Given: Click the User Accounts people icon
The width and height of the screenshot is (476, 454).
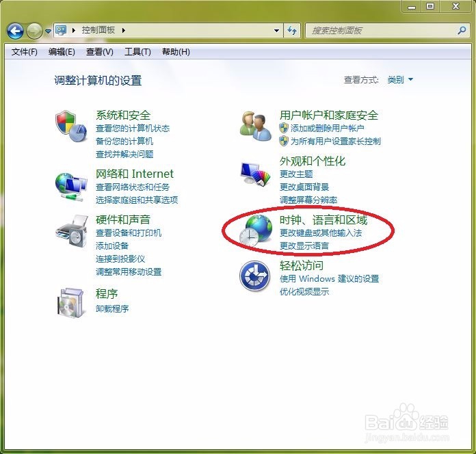Looking at the screenshot, I should 255,126.
